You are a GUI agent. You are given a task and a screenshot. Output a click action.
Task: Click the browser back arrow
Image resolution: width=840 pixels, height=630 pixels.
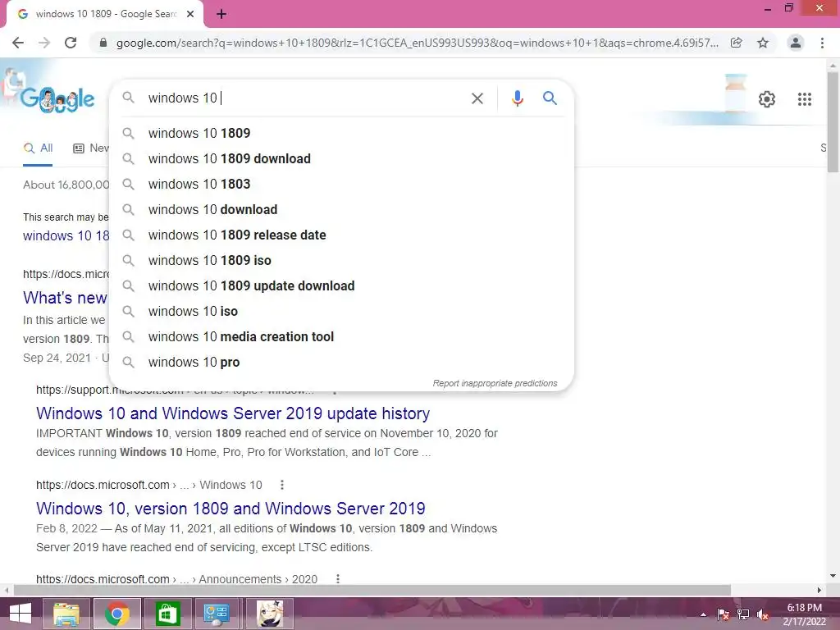point(18,43)
